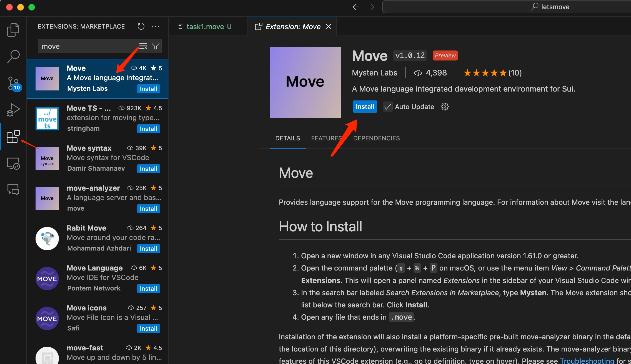Viewport: 631px width, 364px height.
Task: Click the 4,398 install count
Action: point(430,73)
